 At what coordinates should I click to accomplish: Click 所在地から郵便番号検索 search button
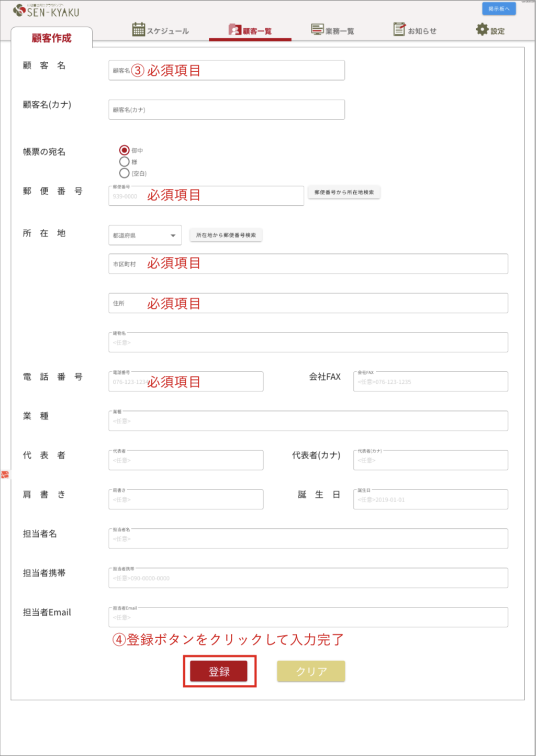coord(226,235)
